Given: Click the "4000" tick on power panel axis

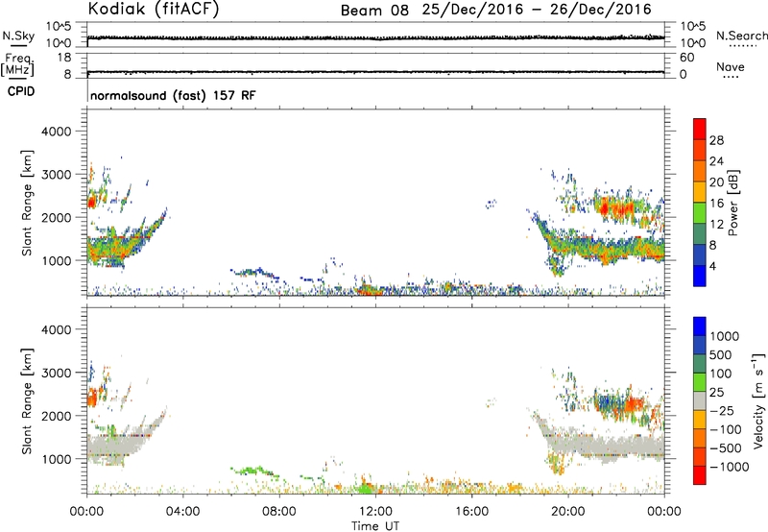Looking at the screenshot, I should 57,132.
